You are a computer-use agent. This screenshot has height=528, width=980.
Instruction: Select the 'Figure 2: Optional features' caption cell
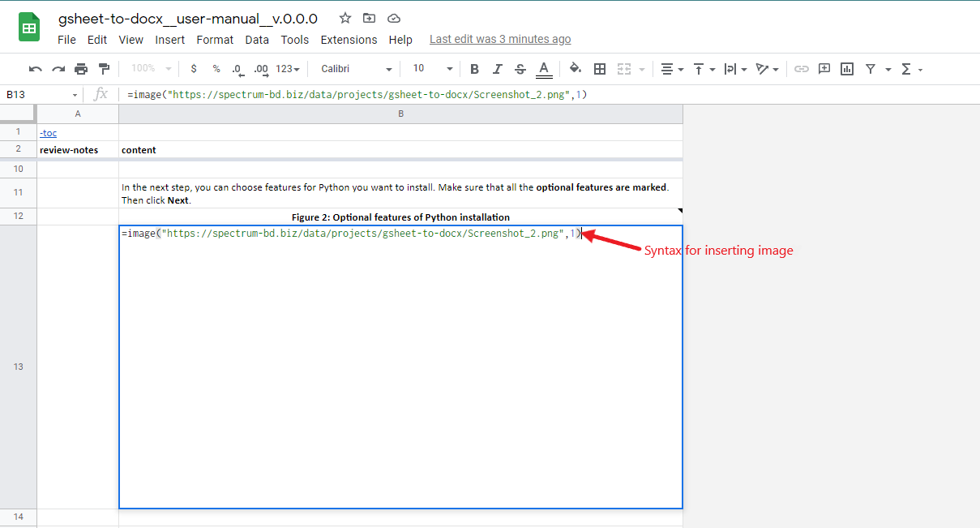click(x=400, y=217)
